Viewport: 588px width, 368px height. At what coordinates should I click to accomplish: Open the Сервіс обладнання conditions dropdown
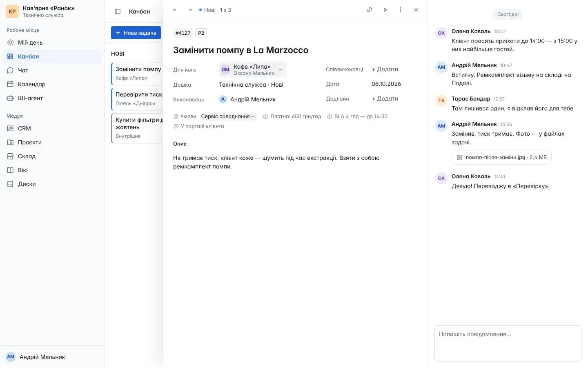coord(228,117)
